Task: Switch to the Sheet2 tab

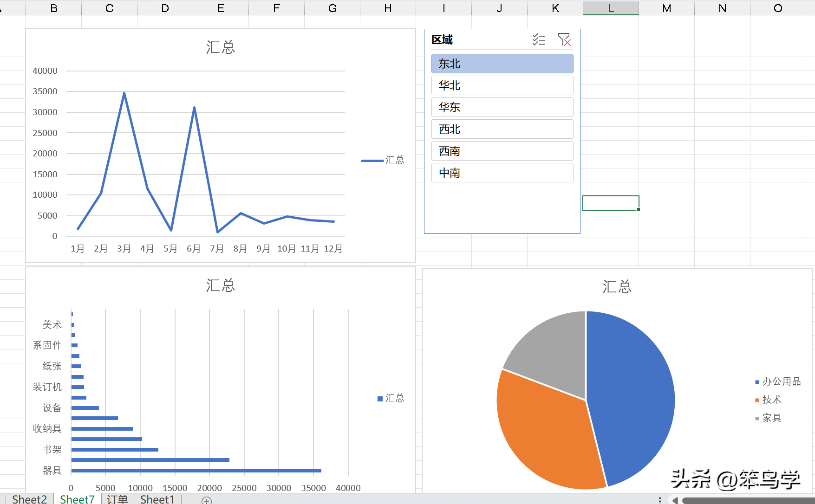Action: 30,499
